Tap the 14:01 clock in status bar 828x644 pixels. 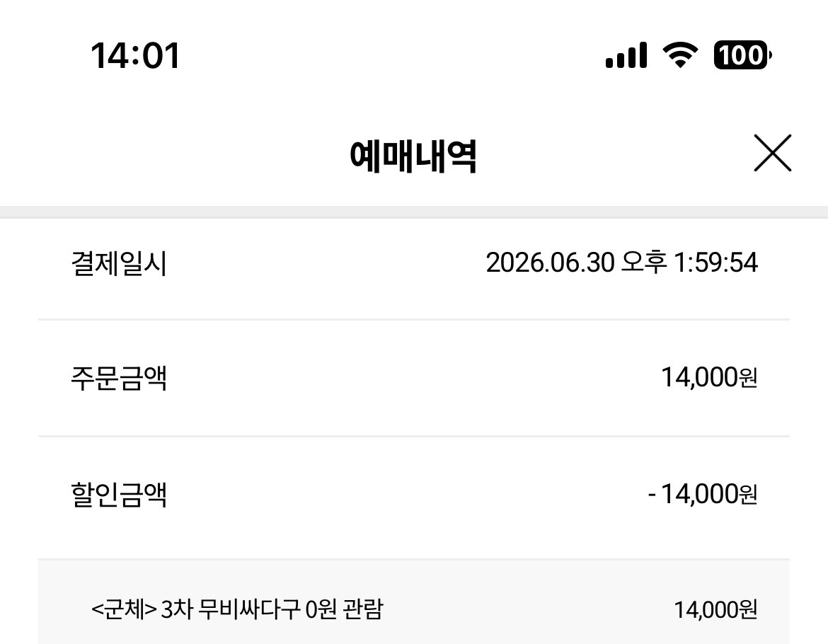[x=136, y=55]
